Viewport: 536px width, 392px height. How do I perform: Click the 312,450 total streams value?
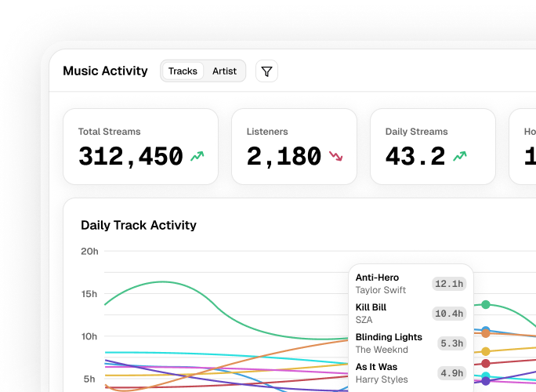(131, 156)
